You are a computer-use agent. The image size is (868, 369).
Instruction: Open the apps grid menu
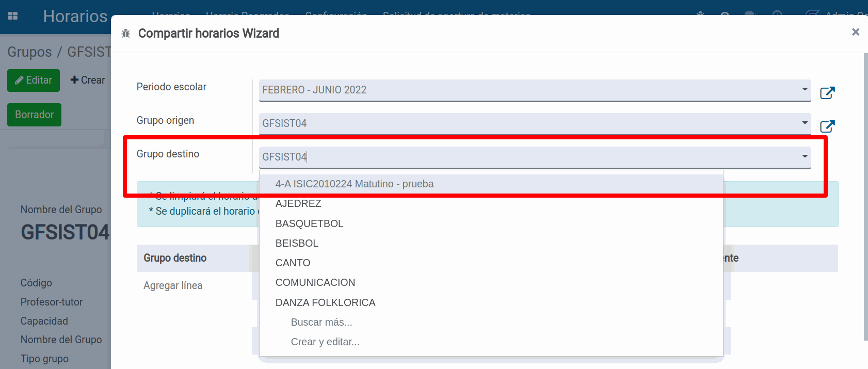[x=13, y=16]
